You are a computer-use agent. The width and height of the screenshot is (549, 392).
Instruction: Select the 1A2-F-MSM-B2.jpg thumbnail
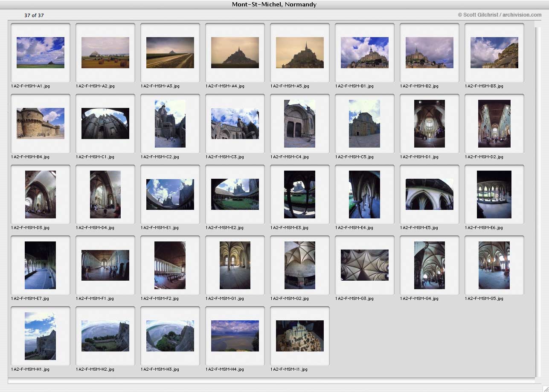[430, 52]
